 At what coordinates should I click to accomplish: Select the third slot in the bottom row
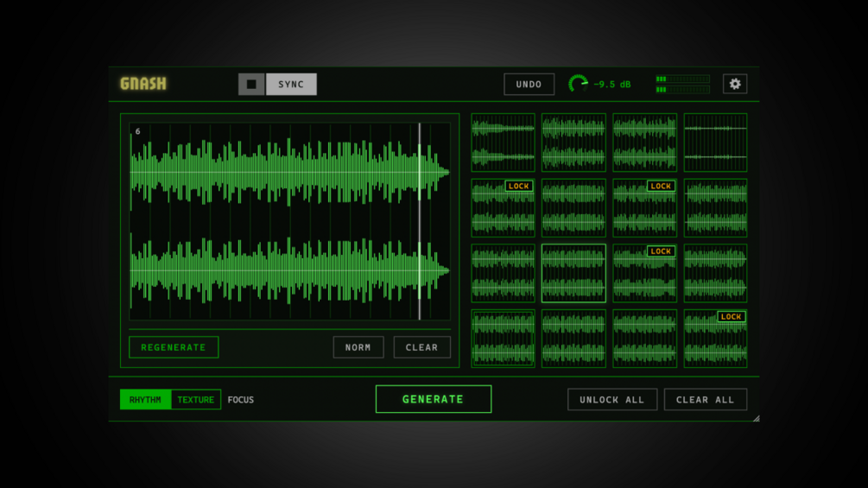coord(644,339)
